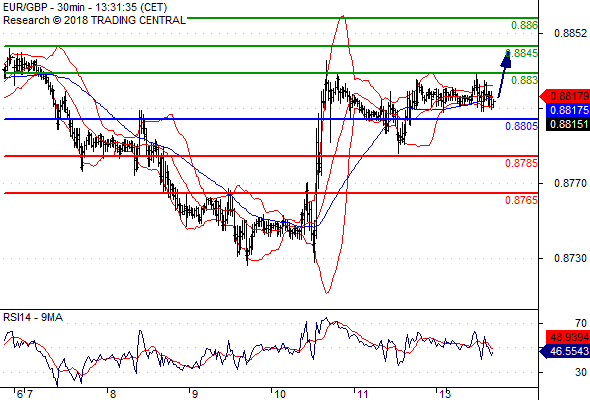This screenshot has height=400, width=590.
Task: Select the 0.8805 blue pivot label
Action: 522,126
